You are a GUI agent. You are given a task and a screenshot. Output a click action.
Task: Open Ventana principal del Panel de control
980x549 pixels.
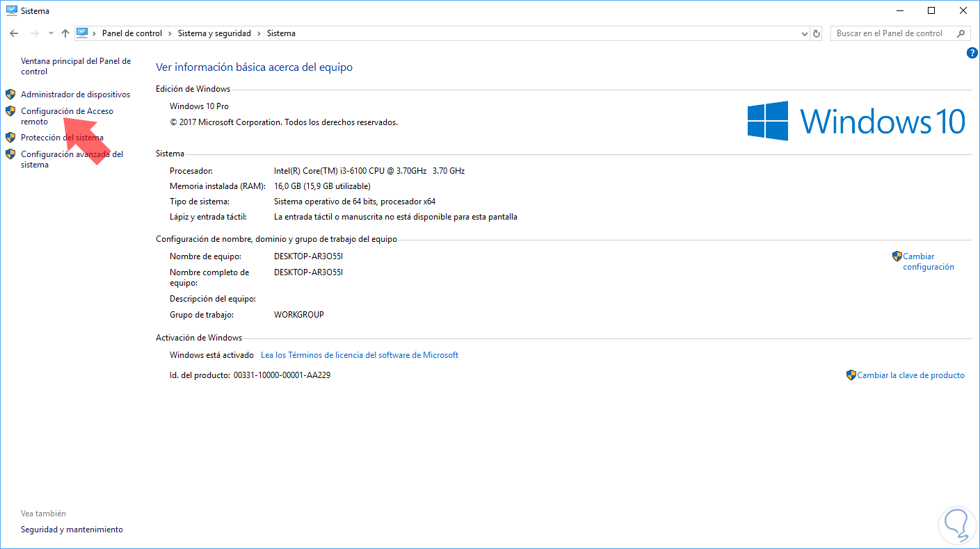point(76,66)
